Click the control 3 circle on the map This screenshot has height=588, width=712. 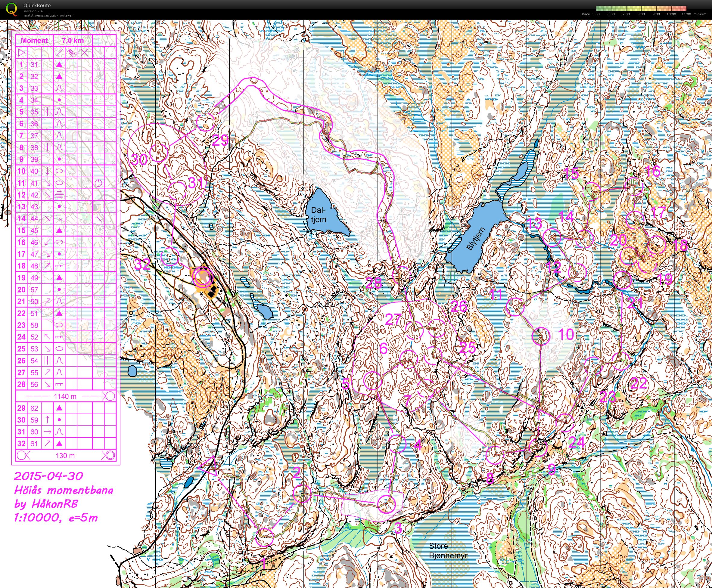pyautogui.click(x=386, y=504)
